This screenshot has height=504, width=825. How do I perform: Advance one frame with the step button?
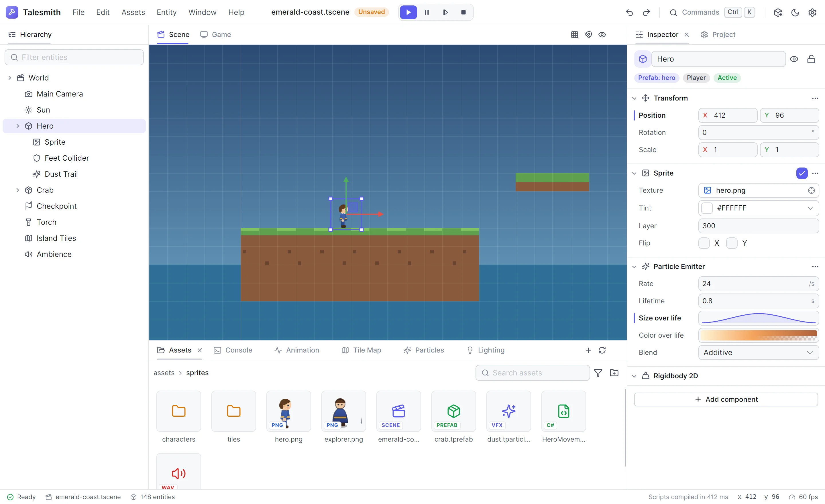[445, 12]
